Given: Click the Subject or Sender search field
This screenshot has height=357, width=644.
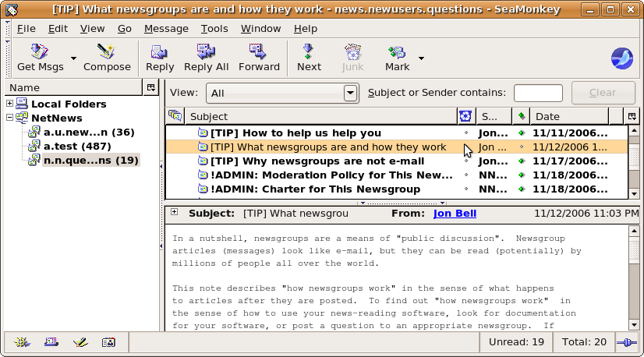Looking at the screenshot, I should point(538,94).
